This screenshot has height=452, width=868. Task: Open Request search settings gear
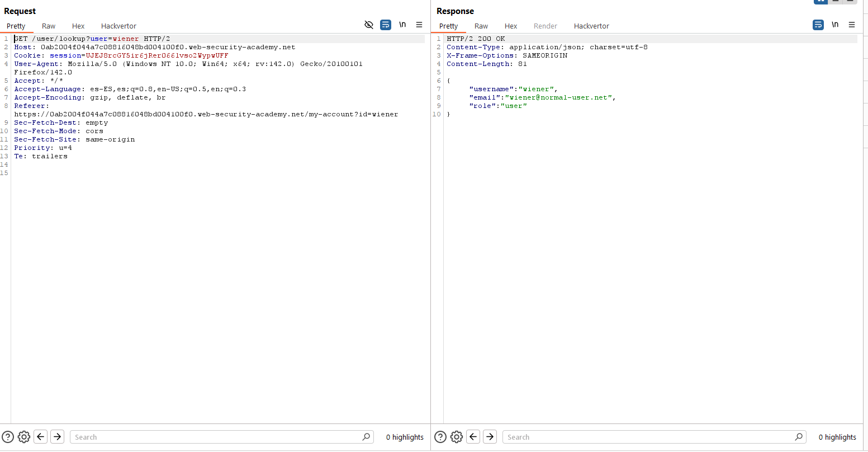24,437
